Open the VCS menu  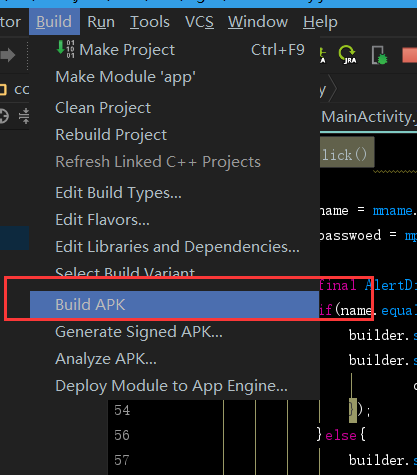coord(199,22)
